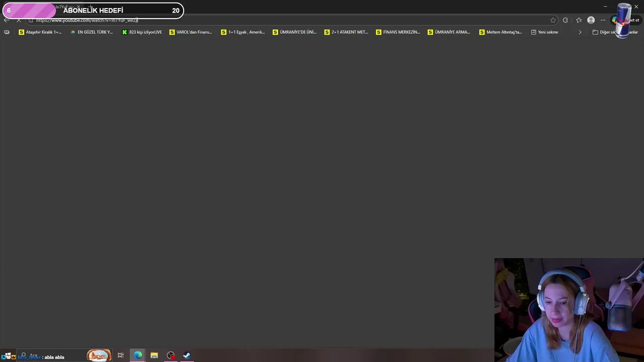Viewport: 644px width, 362px height.
Task: Open the 2+1 ATAKENT MET... bookmark
Action: [346, 32]
